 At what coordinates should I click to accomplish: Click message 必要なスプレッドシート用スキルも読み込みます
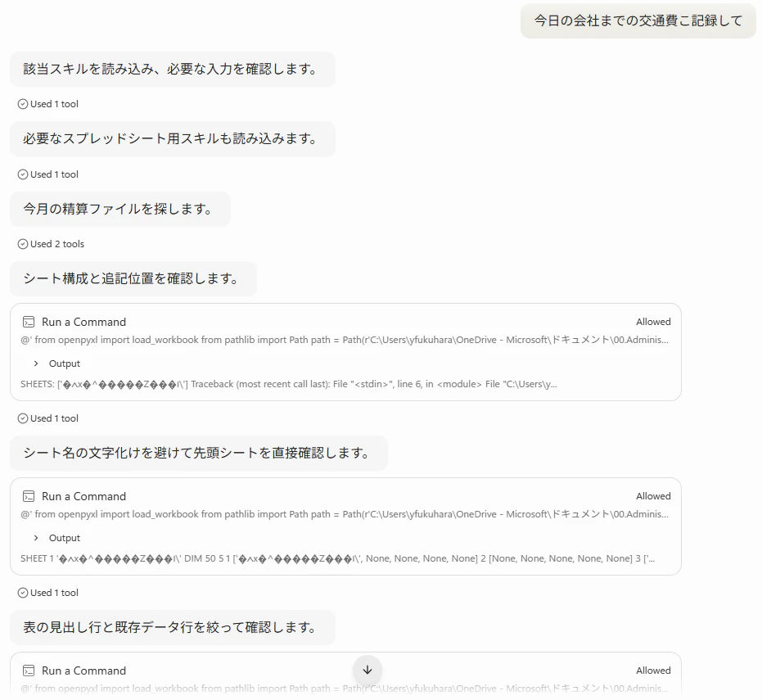click(x=173, y=139)
